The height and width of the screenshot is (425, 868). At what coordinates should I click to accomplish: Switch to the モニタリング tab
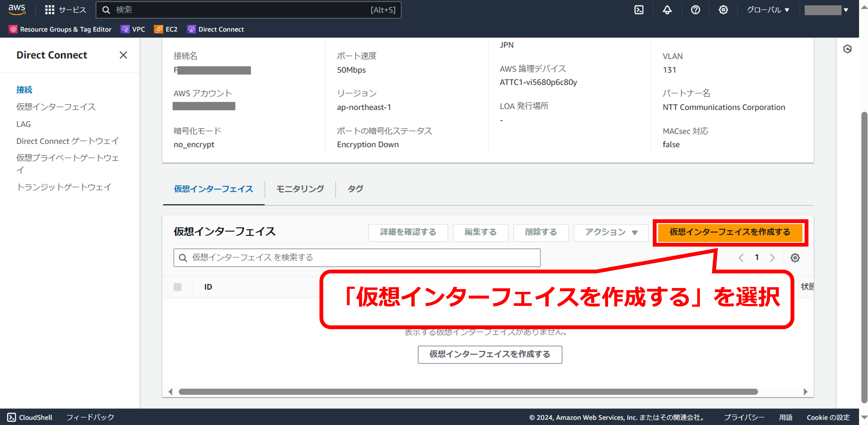point(300,189)
